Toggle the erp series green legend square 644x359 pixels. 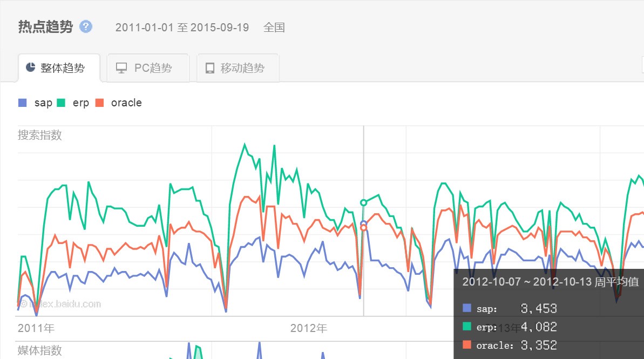tap(61, 103)
